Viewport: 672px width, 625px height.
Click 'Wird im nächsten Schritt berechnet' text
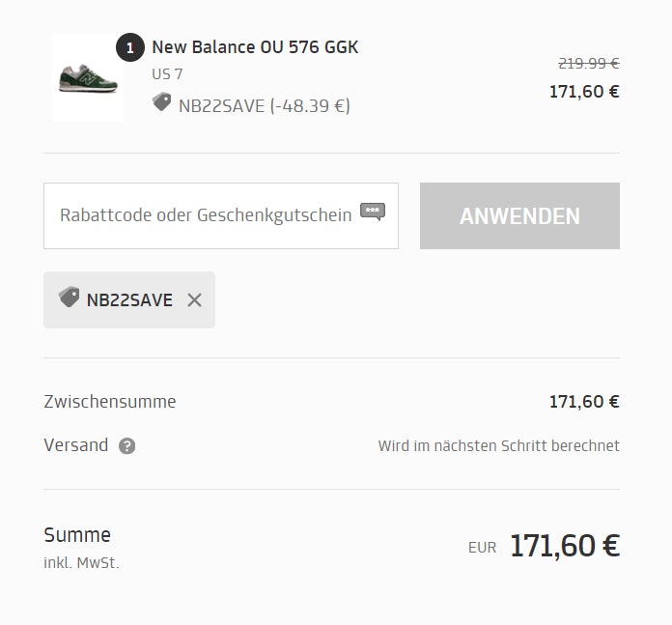coord(498,446)
